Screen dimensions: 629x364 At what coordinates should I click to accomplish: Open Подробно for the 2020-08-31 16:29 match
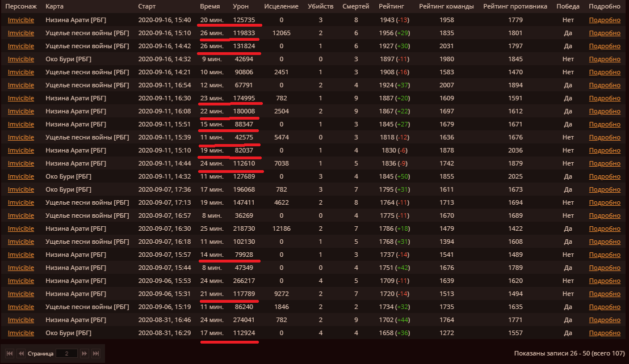pyautogui.click(x=605, y=333)
